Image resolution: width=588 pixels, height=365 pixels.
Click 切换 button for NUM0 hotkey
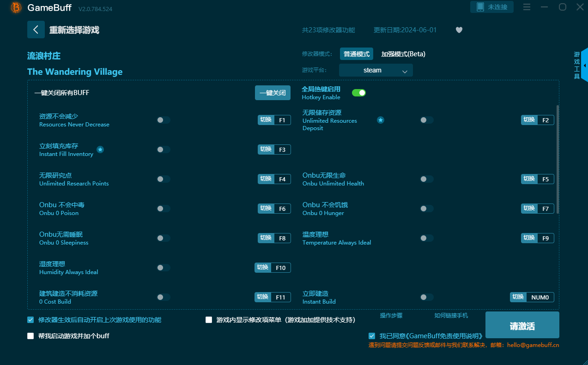click(x=518, y=297)
